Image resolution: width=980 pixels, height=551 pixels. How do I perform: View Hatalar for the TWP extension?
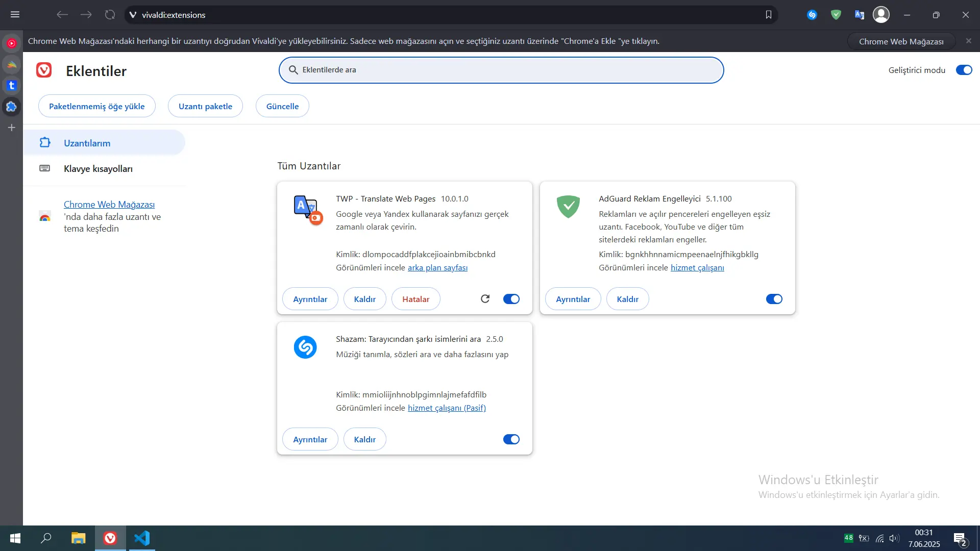[x=416, y=299]
